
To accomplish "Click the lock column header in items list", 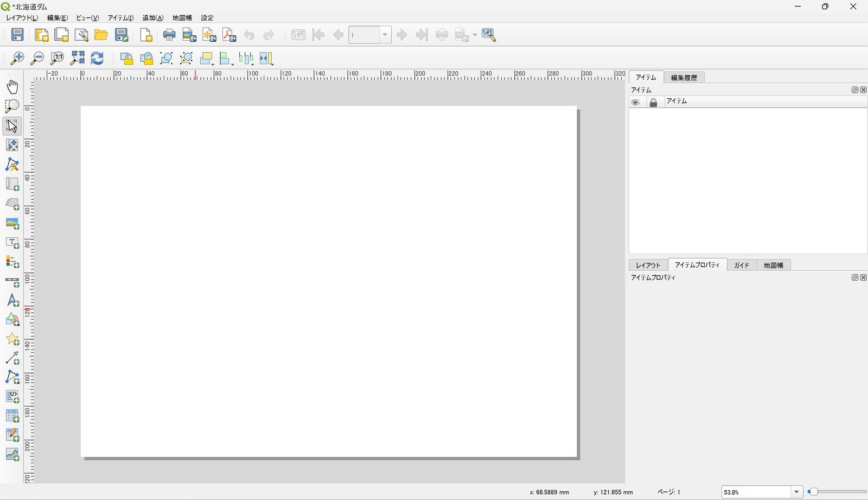I will [x=653, y=102].
